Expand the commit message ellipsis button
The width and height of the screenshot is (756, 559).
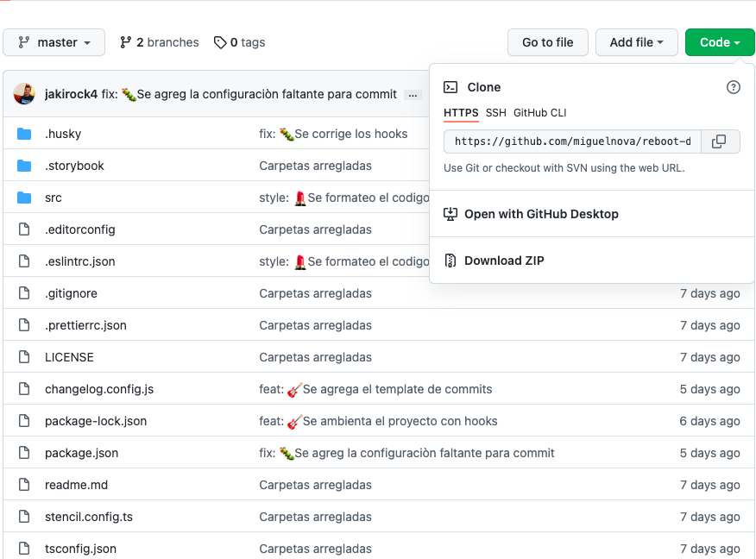pos(413,95)
